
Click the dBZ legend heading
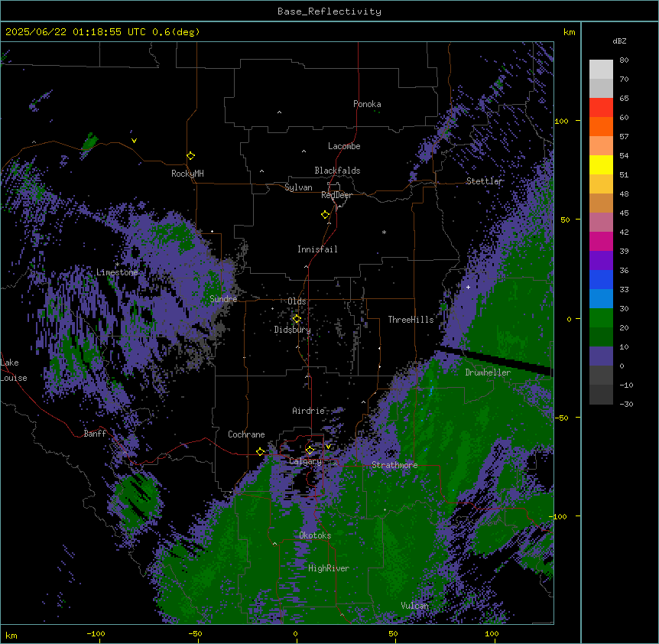coord(619,41)
